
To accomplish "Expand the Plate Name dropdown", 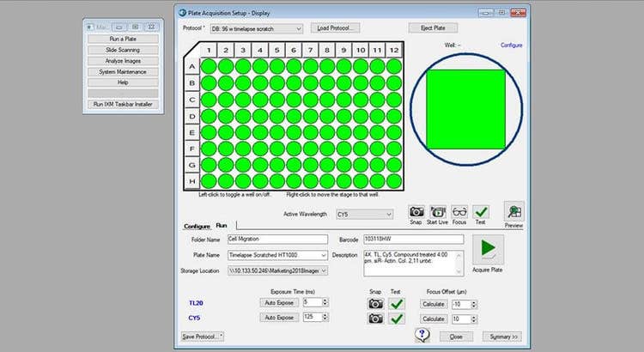I will coord(324,256).
